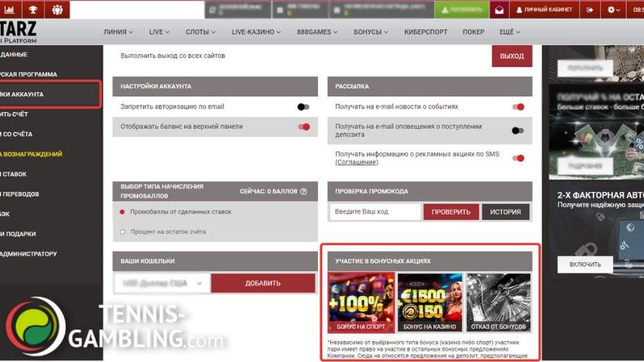Click the site logo at top left

point(19,32)
